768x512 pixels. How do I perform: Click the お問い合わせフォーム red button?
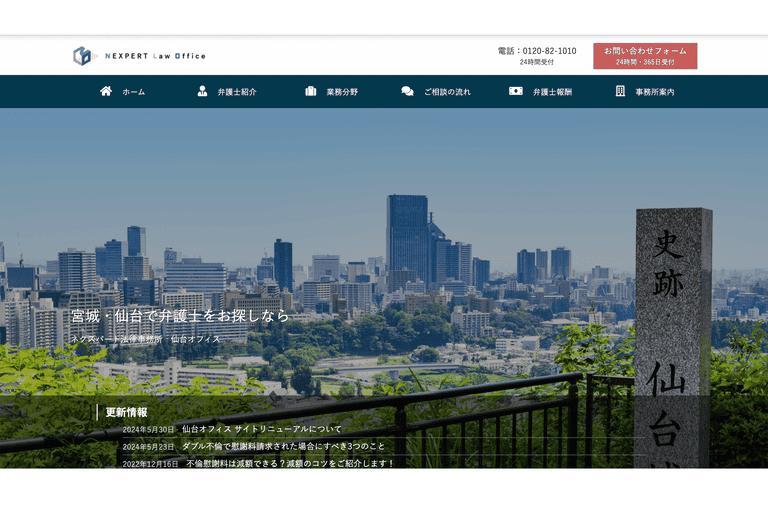click(645, 56)
